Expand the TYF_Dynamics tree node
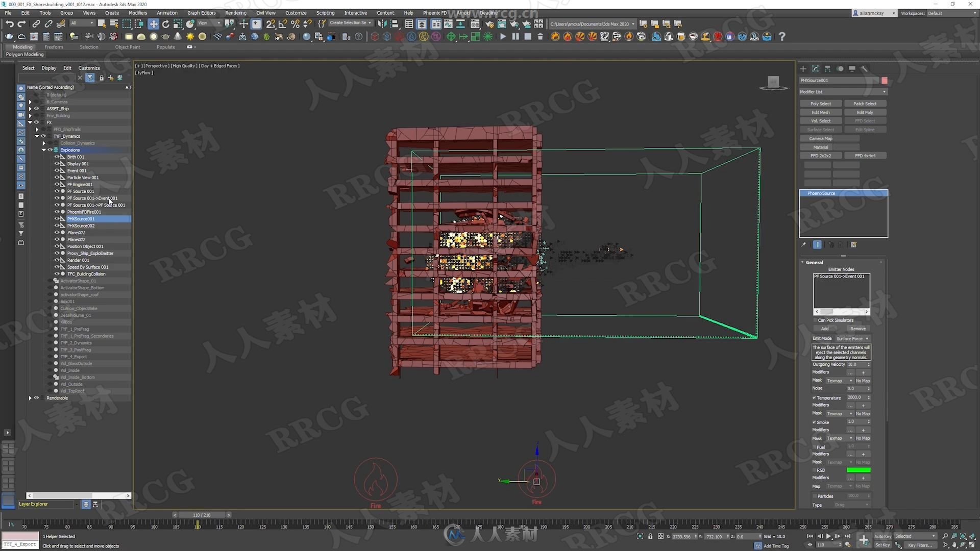Screen dimensions: 980x551 pyautogui.click(x=37, y=136)
